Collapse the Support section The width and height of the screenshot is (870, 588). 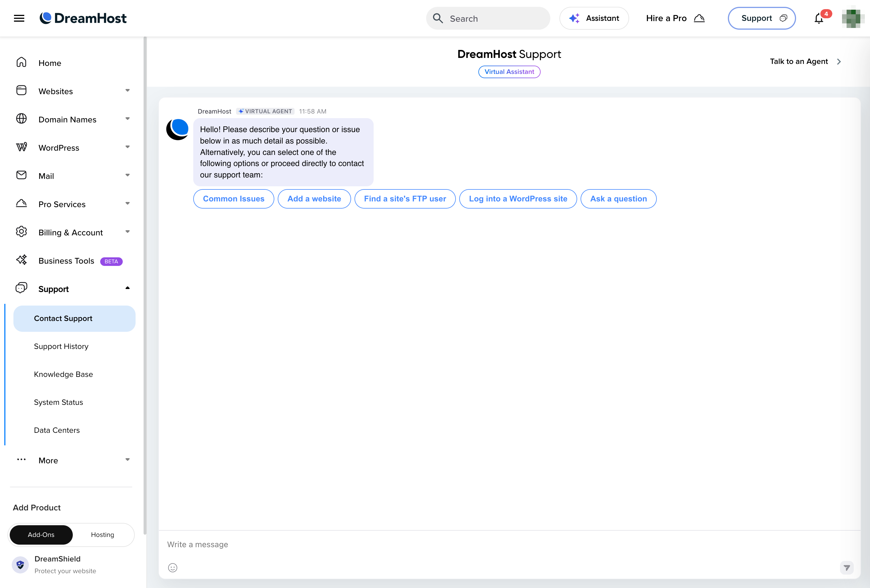click(128, 288)
